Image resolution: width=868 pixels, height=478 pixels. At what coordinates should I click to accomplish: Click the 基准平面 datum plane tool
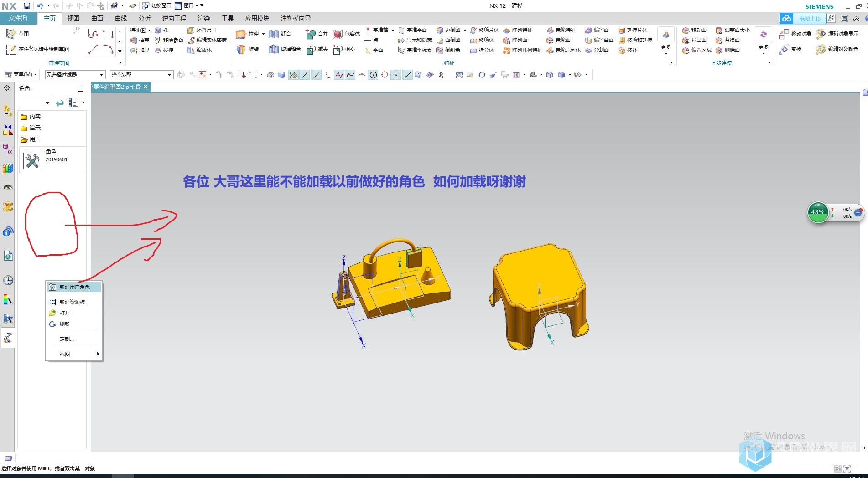(412, 30)
